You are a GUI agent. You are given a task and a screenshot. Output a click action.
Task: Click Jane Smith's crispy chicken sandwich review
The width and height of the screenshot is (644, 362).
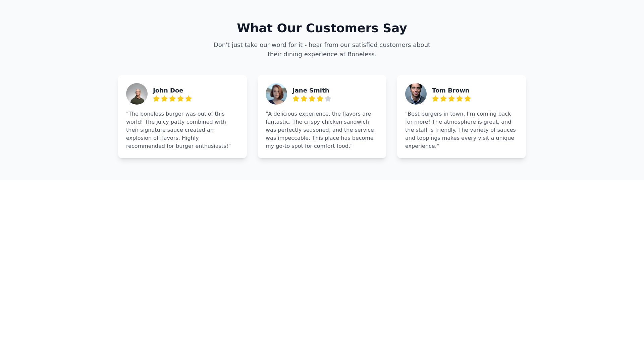click(319, 130)
